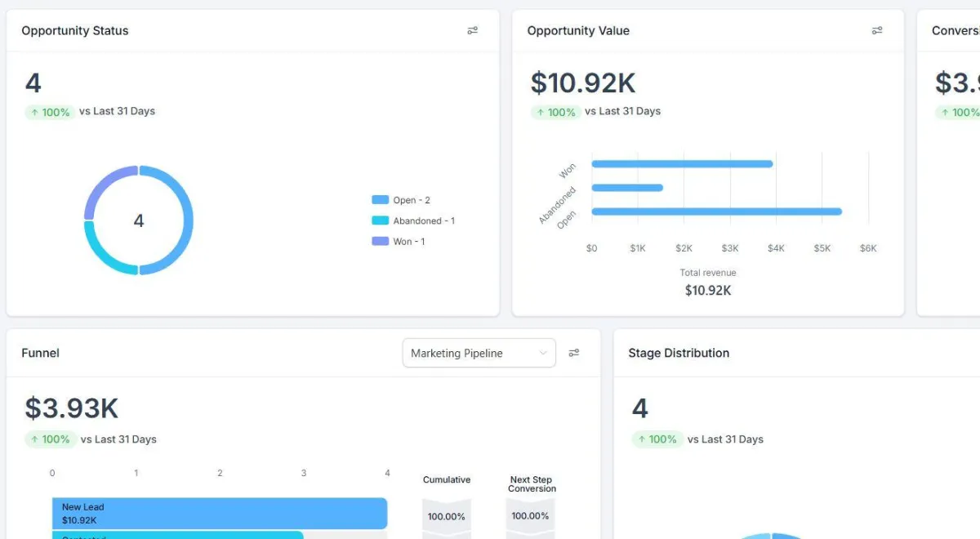Image resolution: width=980 pixels, height=539 pixels.
Task: Click the Next Step Conversion column header
Action: coord(532,484)
